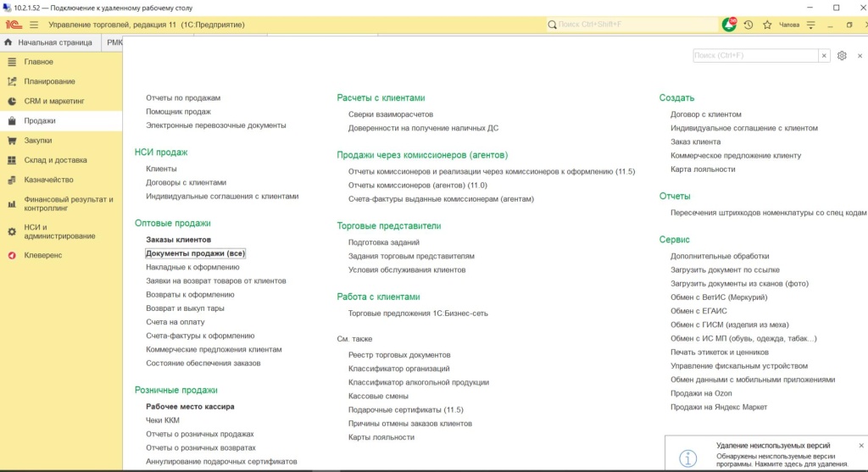This screenshot has height=472, width=868.
Task: Click the 1C logo icon
Action: pyautogui.click(x=14, y=25)
